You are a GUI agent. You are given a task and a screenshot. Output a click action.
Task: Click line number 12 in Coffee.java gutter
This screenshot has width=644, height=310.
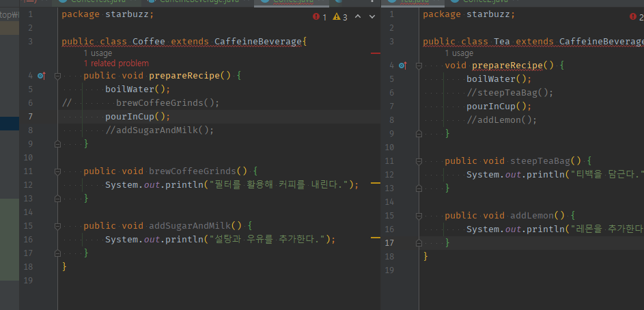point(28,185)
